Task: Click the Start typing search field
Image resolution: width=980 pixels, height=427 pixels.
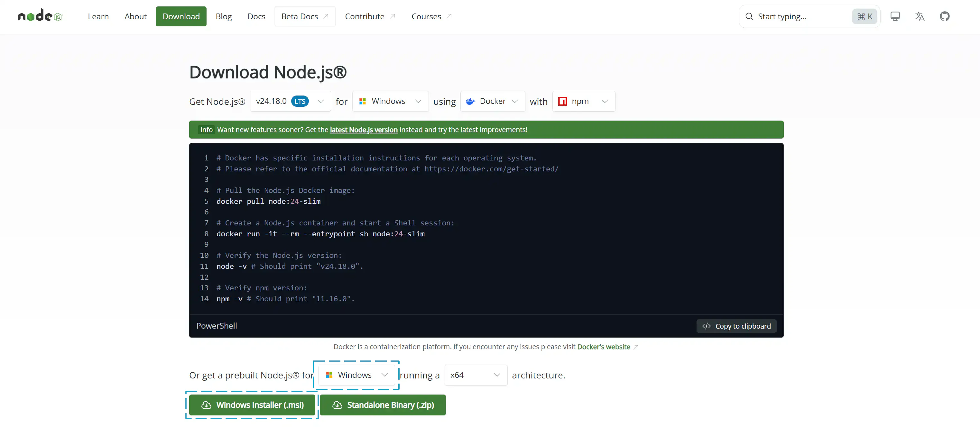Action: point(809,16)
